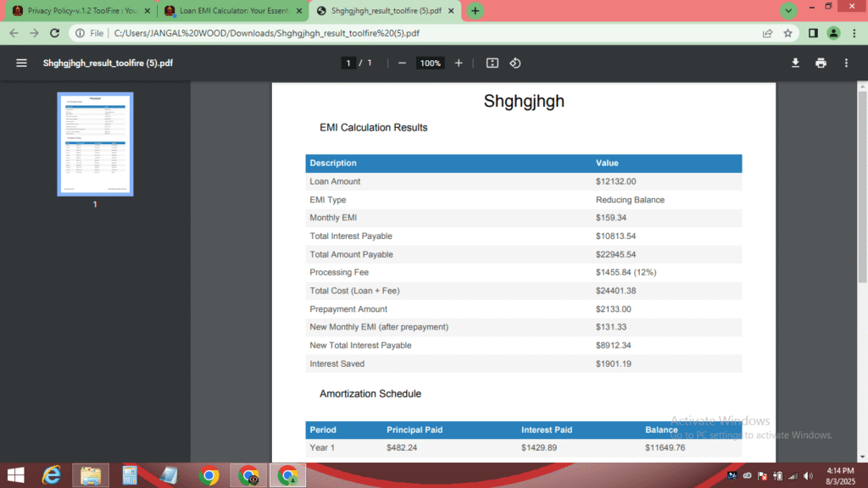Zoom in on the PDF
Image resolution: width=868 pixels, height=488 pixels.
pyautogui.click(x=459, y=63)
